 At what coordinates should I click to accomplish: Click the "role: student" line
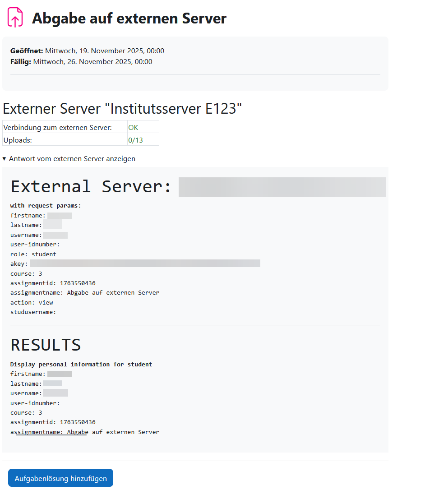(x=33, y=254)
